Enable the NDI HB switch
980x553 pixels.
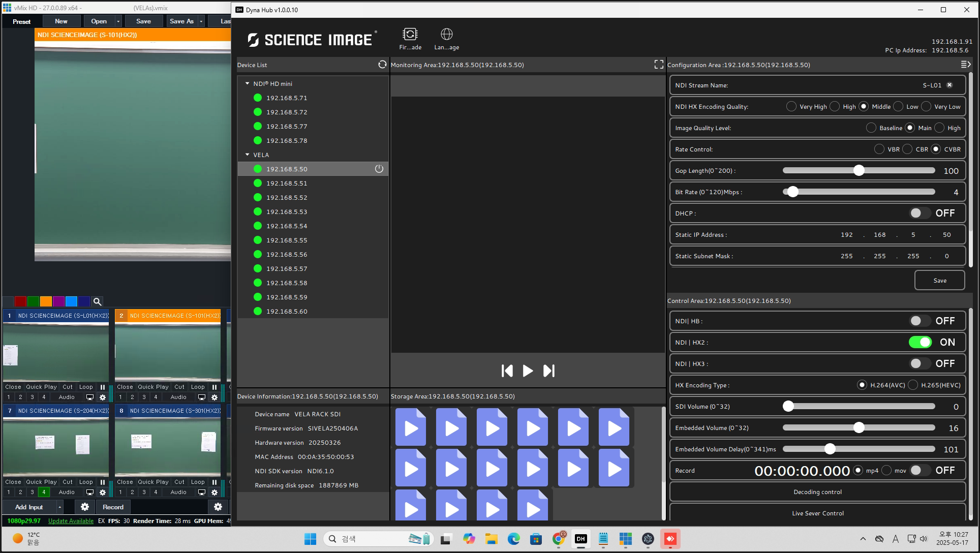click(921, 321)
